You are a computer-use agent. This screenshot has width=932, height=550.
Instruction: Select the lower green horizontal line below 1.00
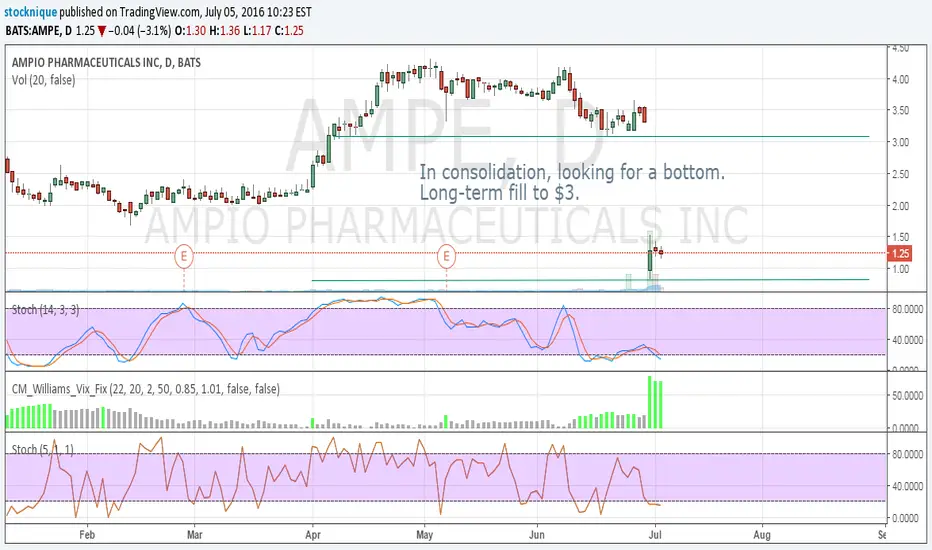(590, 279)
